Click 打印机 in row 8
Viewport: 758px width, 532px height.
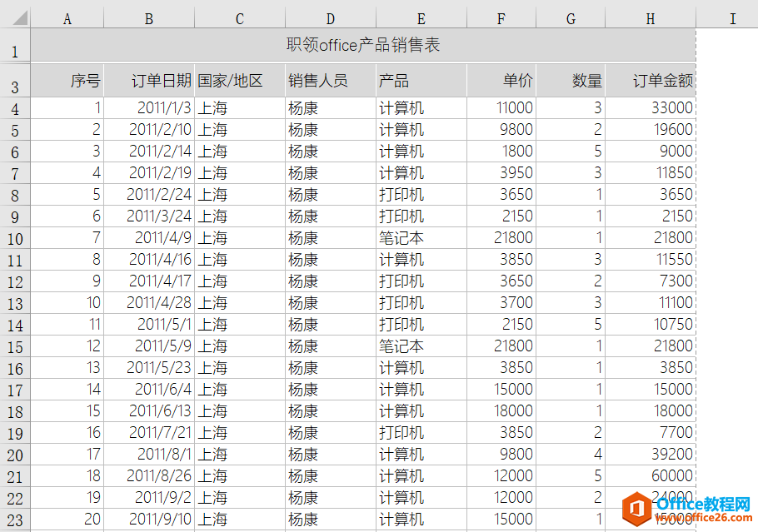421,194
